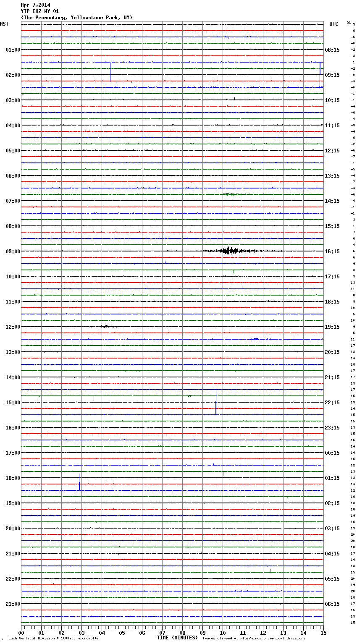The width and height of the screenshot is (357, 644).
Task: Select the '17:00' MST time label
Action: (13, 453)
